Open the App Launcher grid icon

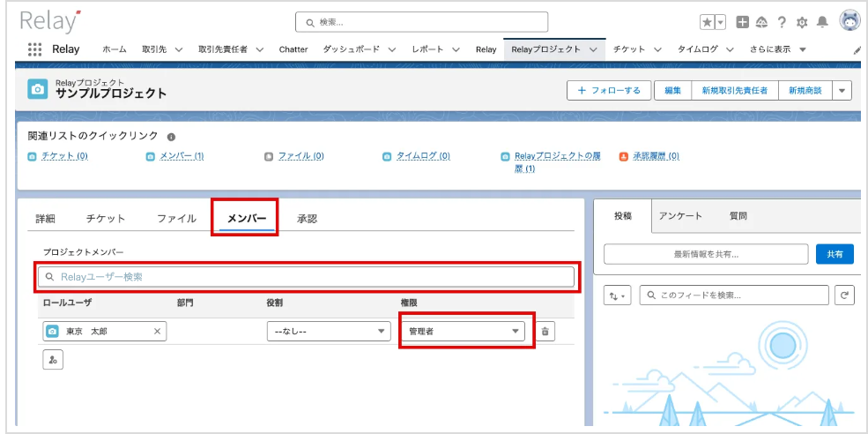(x=34, y=49)
